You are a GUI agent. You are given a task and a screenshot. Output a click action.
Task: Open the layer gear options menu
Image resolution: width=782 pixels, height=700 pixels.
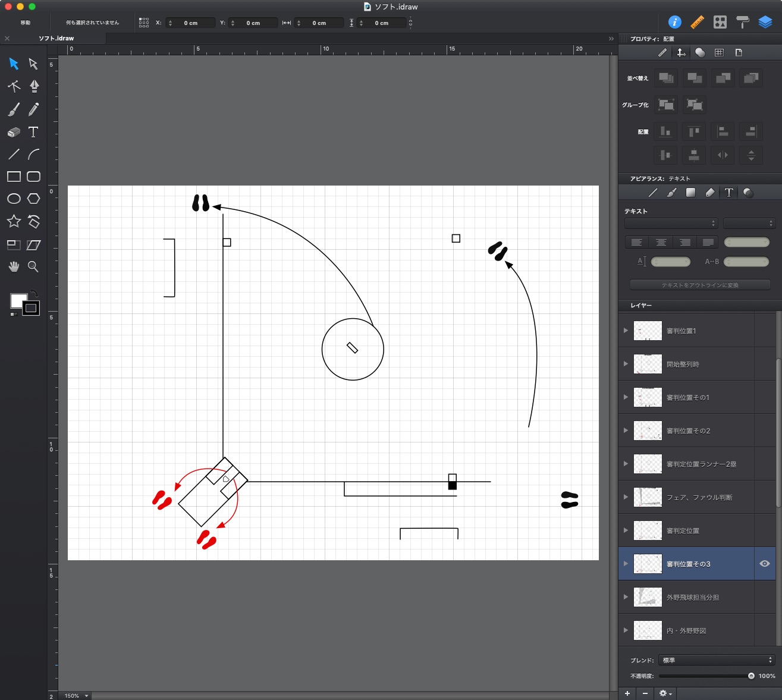tap(665, 693)
